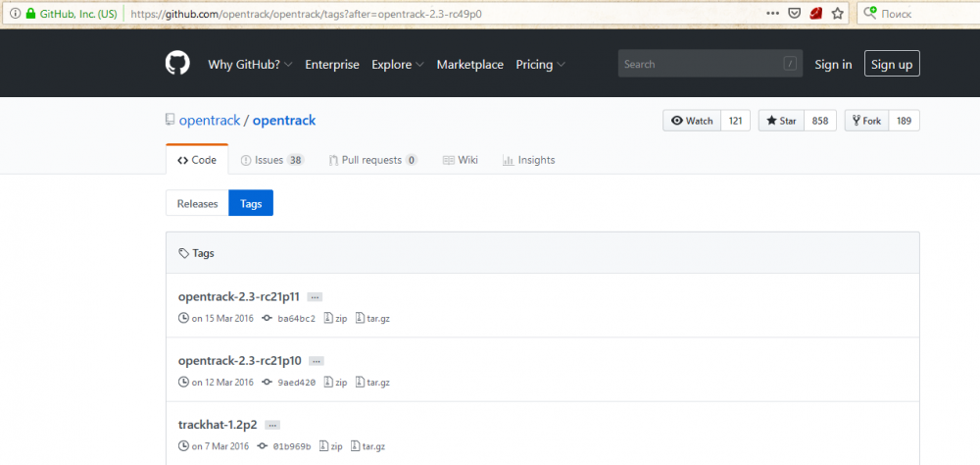Click the Sign in link
This screenshot has width=980, height=465.
click(x=833, y=65)
